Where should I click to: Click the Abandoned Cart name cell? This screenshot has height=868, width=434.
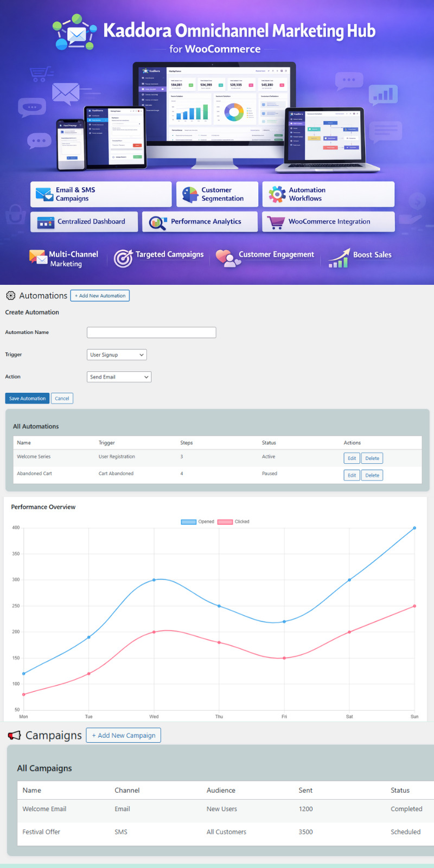34,474
